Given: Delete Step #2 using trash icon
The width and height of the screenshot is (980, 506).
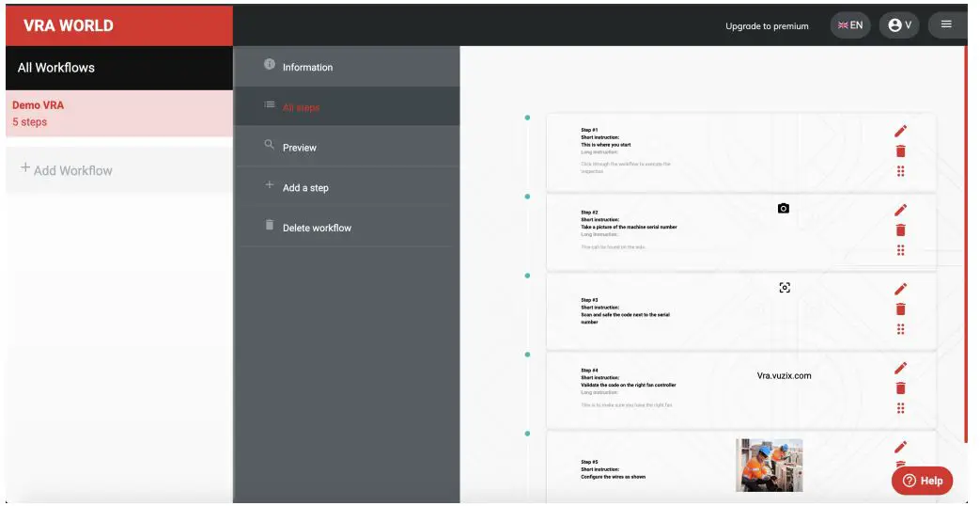Looking at the screenshot, I should pyautogui.click(x=900, y=230).
